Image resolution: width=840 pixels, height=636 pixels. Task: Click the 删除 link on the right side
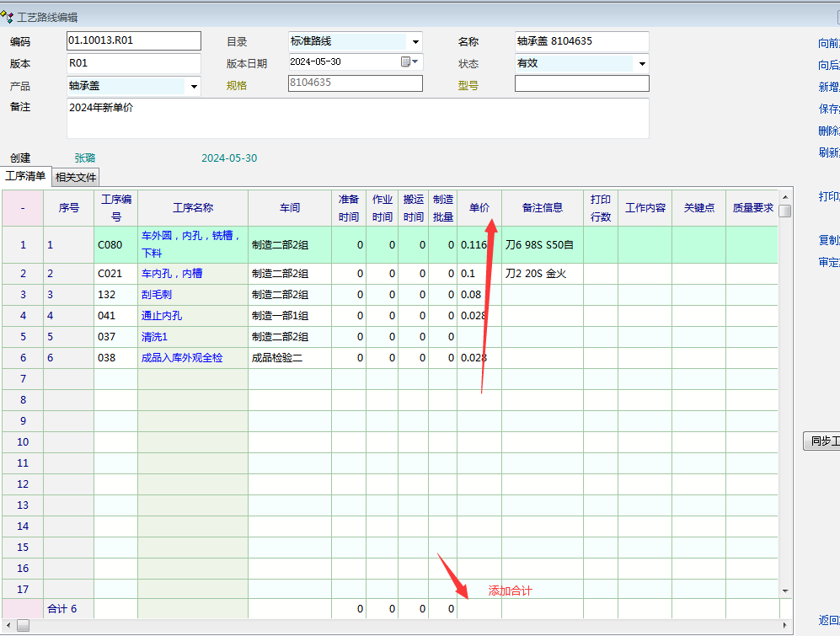[828, 131]
